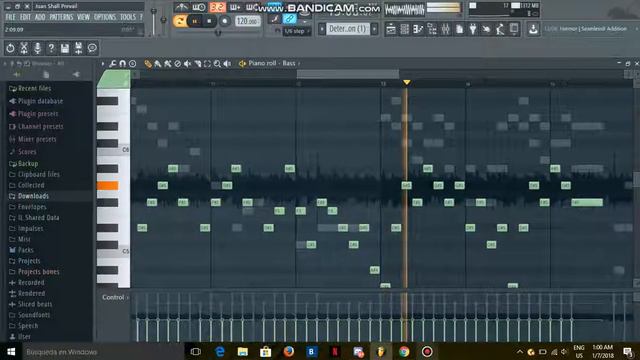Screen dimensions: 640x360
Task: Open the Recent files browser entry
Action: coord(30,88)
